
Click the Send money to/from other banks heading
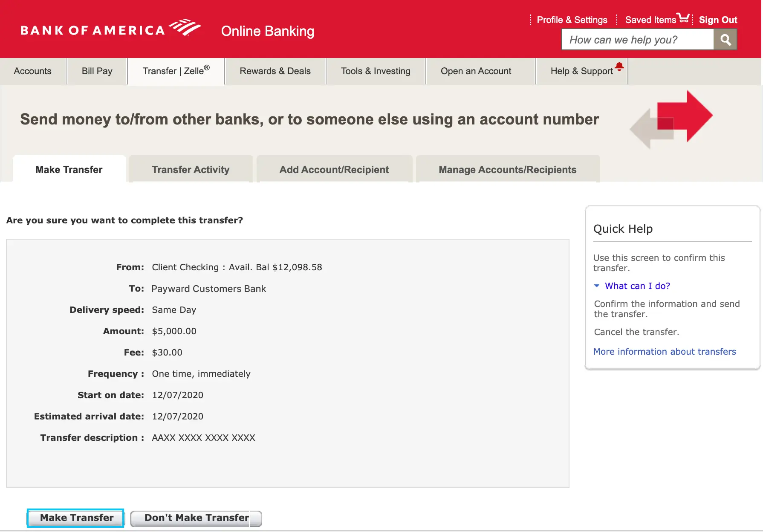pyautogui.click(x=309, y=119)
